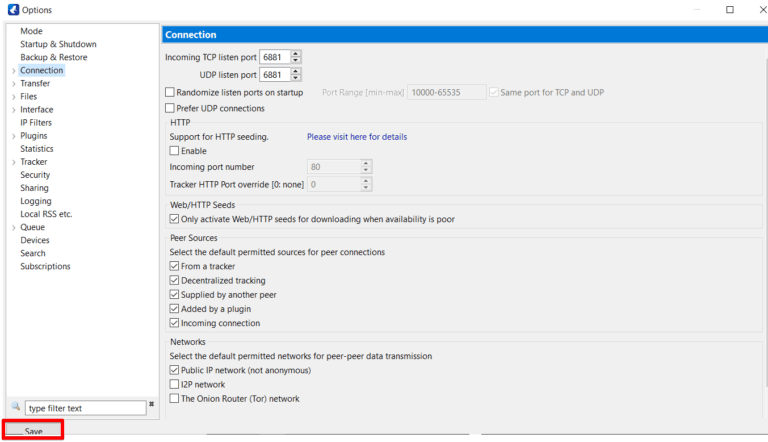Select Plugins in options tree
768x442 pixels.
pos(34,135)
